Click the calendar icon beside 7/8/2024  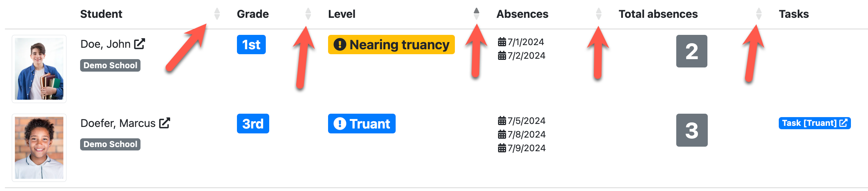(502, 135)
